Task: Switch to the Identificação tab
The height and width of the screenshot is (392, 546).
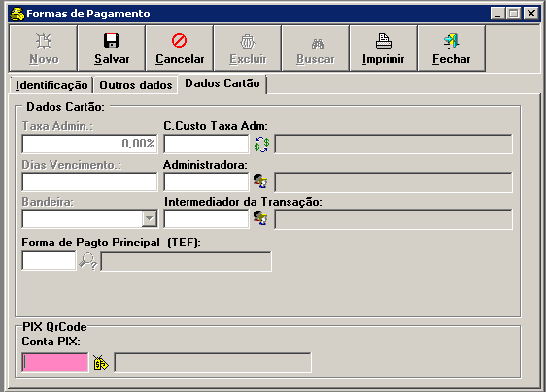Action: (51, 85)
